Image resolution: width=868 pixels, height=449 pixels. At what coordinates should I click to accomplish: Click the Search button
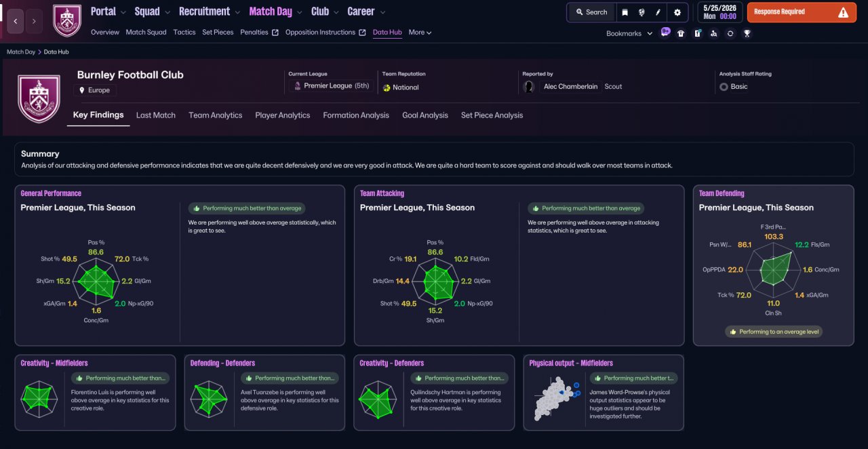(591, 12)
